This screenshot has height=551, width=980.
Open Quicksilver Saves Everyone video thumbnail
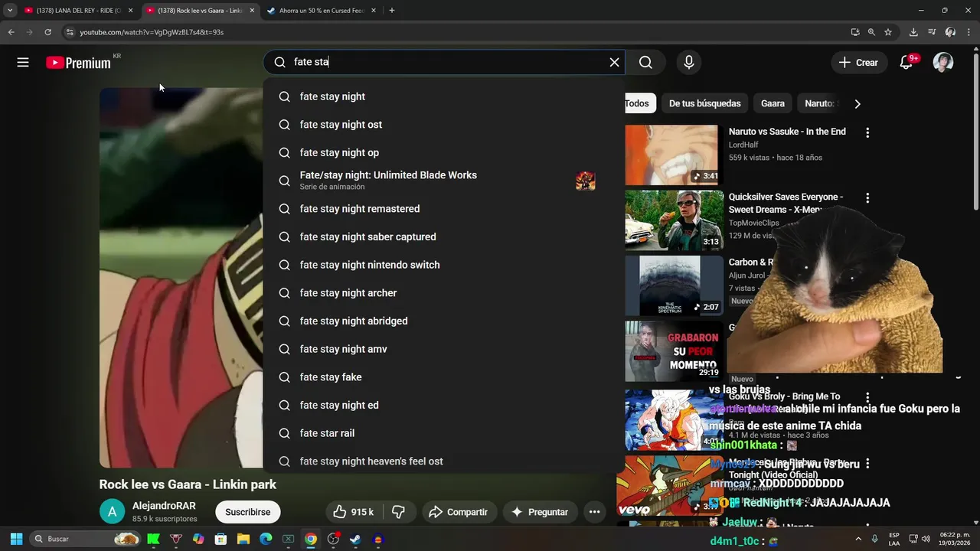674,220
